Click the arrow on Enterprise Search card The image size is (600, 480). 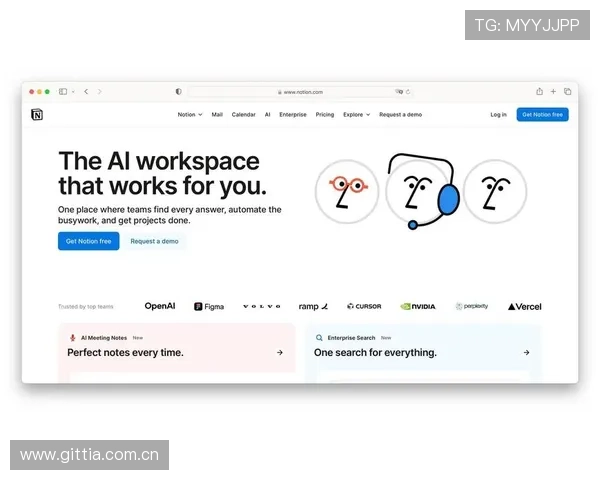click(x=526, y=352)
